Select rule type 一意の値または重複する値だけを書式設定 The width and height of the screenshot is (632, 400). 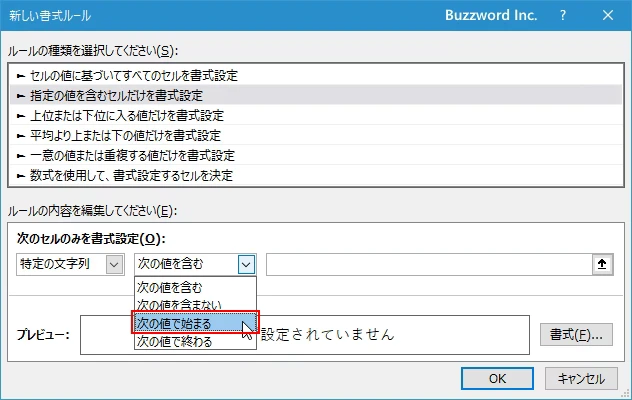(316, 155)
